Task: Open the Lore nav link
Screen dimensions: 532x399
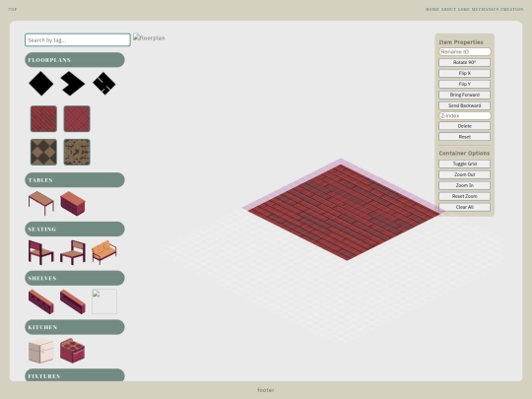Action: (464, 9)
